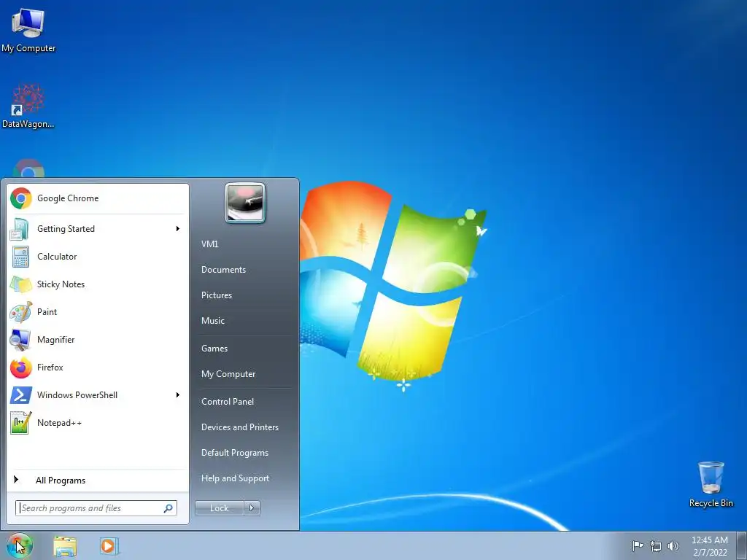
Task: Expand the Getting Started submenu arrow
Action: coord(178,228)
